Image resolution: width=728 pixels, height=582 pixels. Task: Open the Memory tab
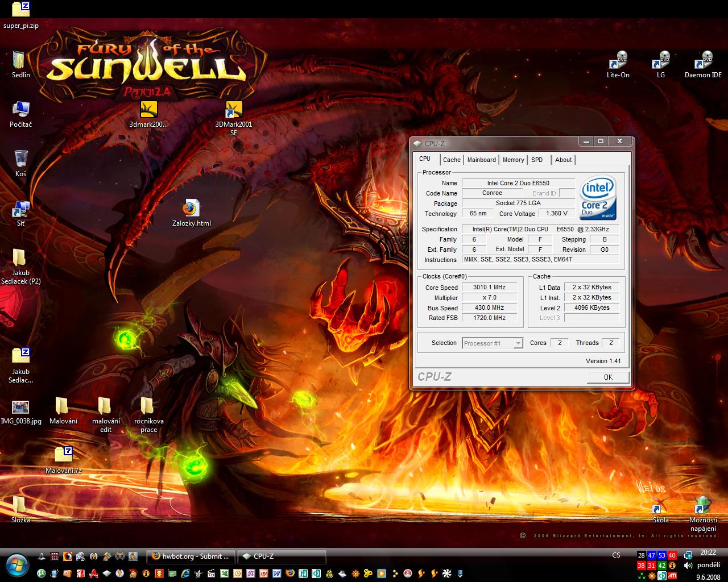click(513, 160)
